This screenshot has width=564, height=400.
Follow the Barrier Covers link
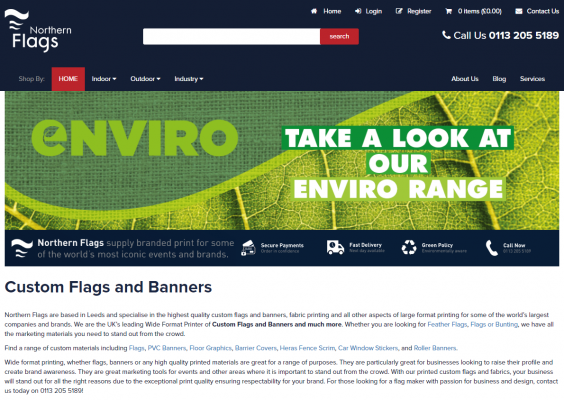click(x=256, y=348)
